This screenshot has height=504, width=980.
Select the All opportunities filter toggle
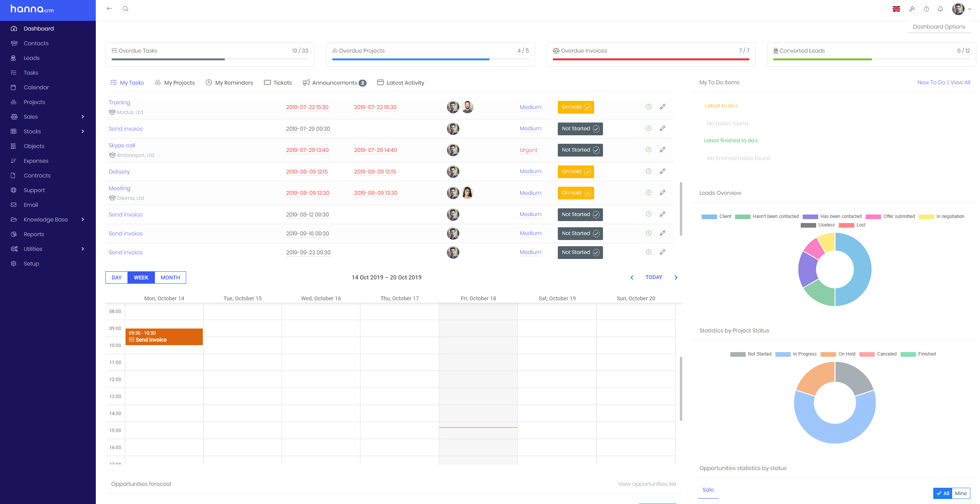click(x=943, y=493)
